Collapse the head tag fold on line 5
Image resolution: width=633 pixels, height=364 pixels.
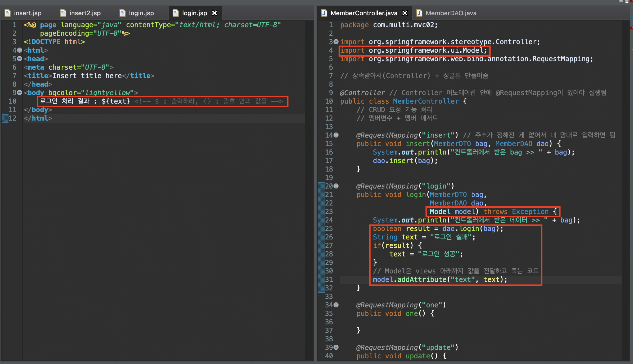tap(20, 59)
